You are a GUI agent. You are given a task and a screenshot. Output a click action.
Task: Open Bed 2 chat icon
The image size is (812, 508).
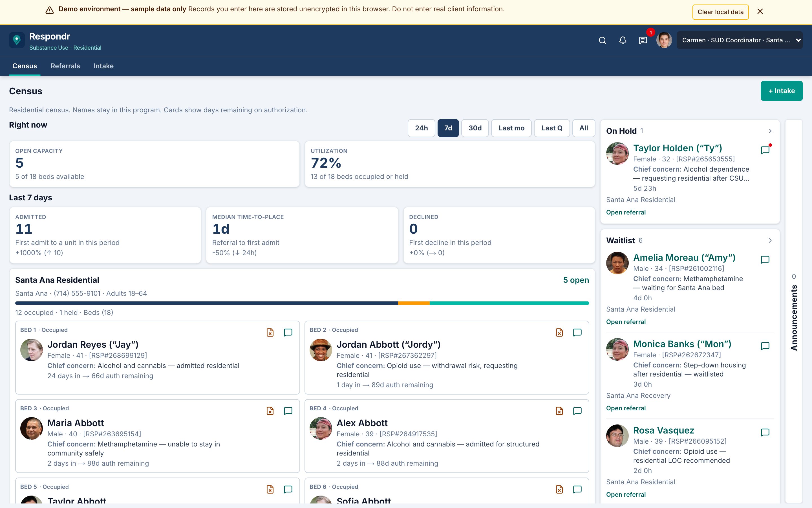tap(577, 332)
